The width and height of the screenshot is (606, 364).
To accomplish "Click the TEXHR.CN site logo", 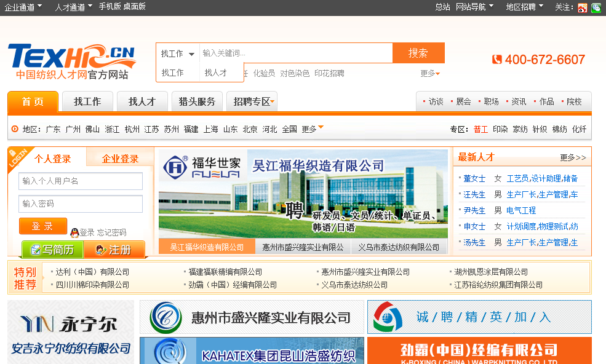I will point(72,61).
